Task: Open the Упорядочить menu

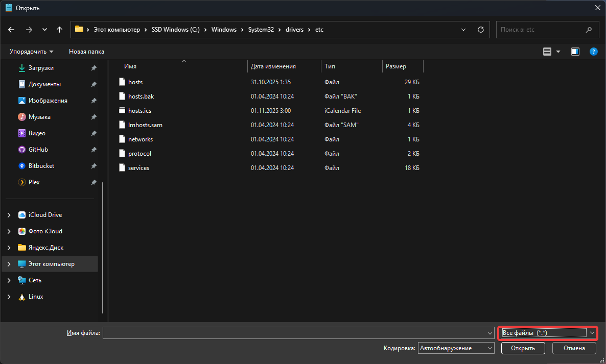Action: click(x=31, y=52)
